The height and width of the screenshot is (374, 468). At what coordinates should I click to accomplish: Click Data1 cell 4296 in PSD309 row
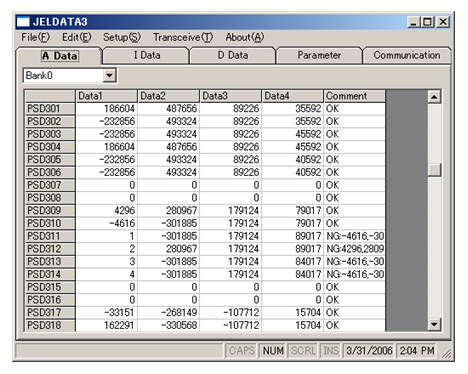click(x=107, y=211)
